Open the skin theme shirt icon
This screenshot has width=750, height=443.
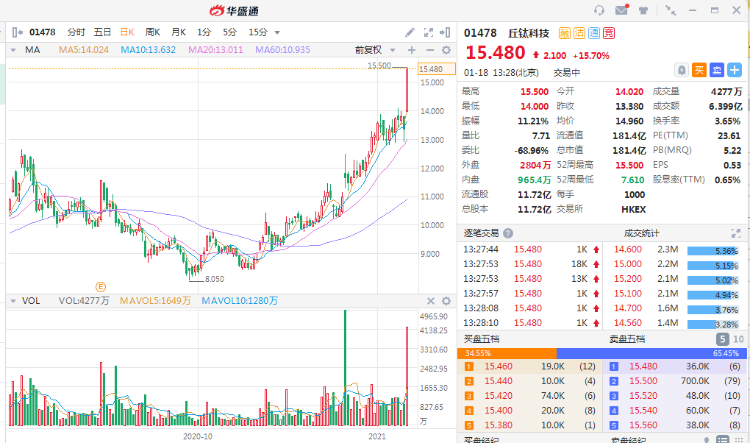(x=643, y=10)
